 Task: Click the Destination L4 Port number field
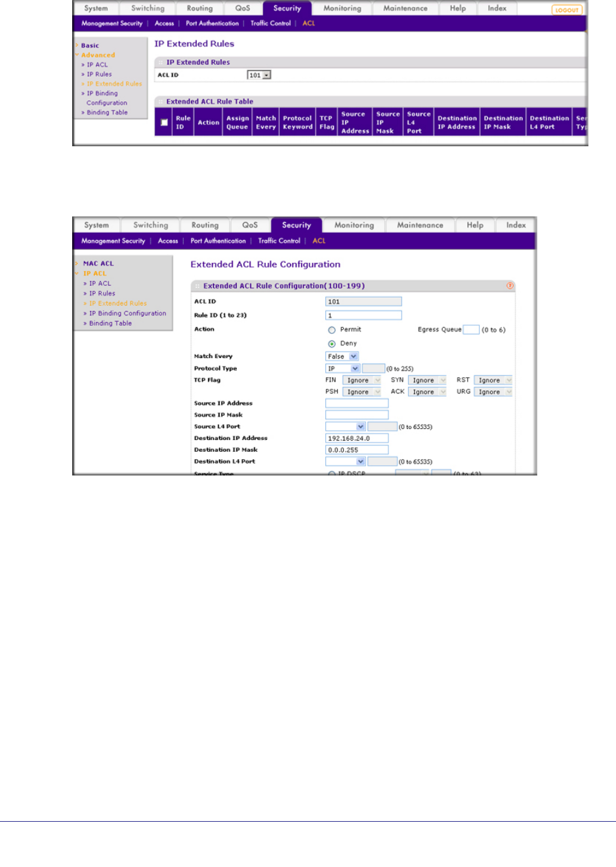click(x=382, y=462)
